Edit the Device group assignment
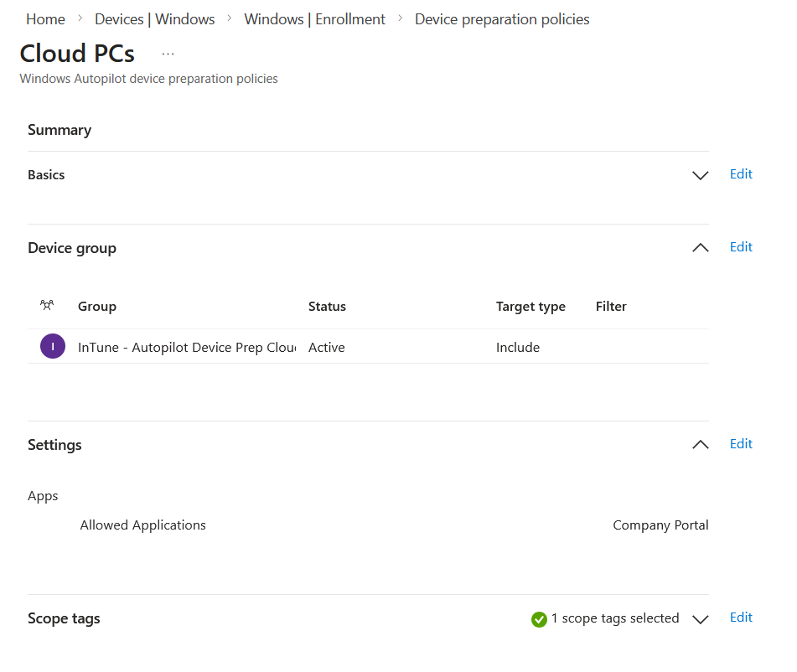797x672 pixels. tap(741, 247)
